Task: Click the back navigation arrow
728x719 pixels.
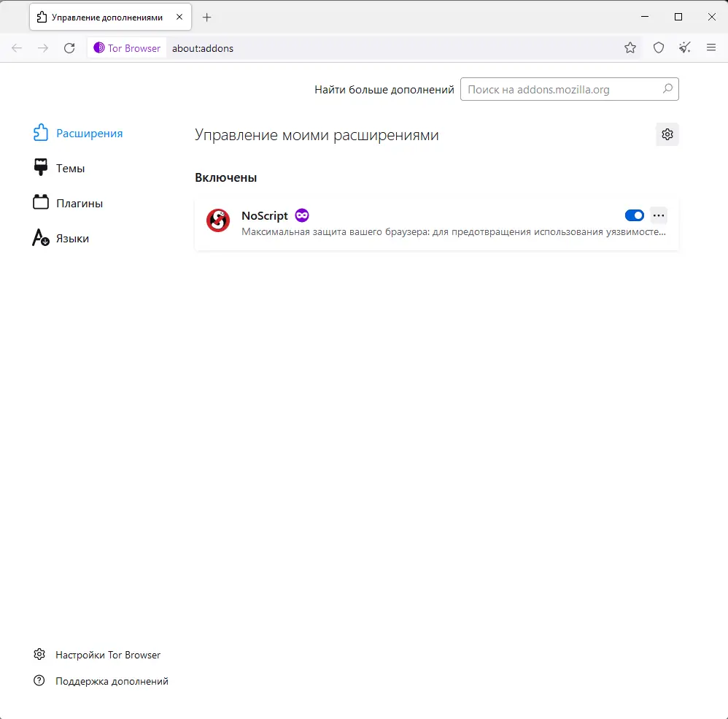Action: tap(17, 48)
